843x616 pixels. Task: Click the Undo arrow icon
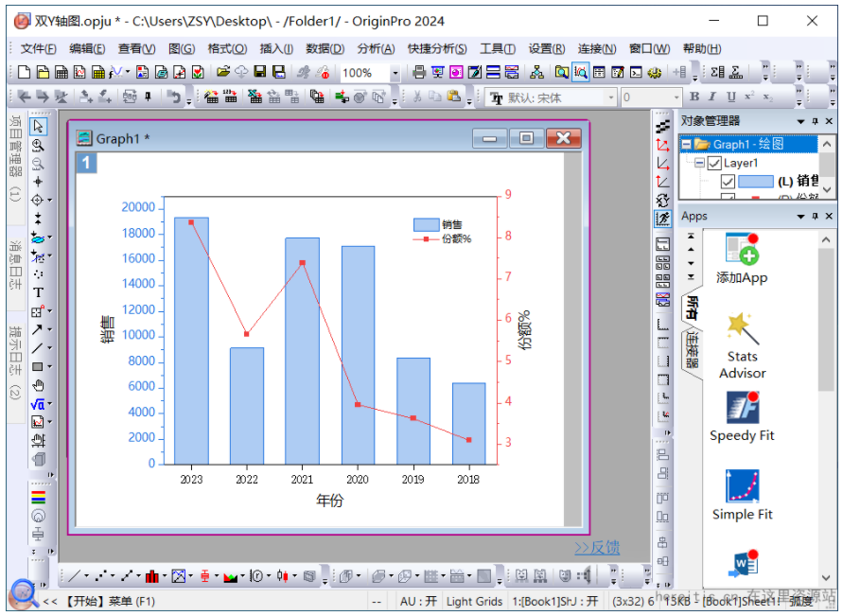click(x=174, y=97)
